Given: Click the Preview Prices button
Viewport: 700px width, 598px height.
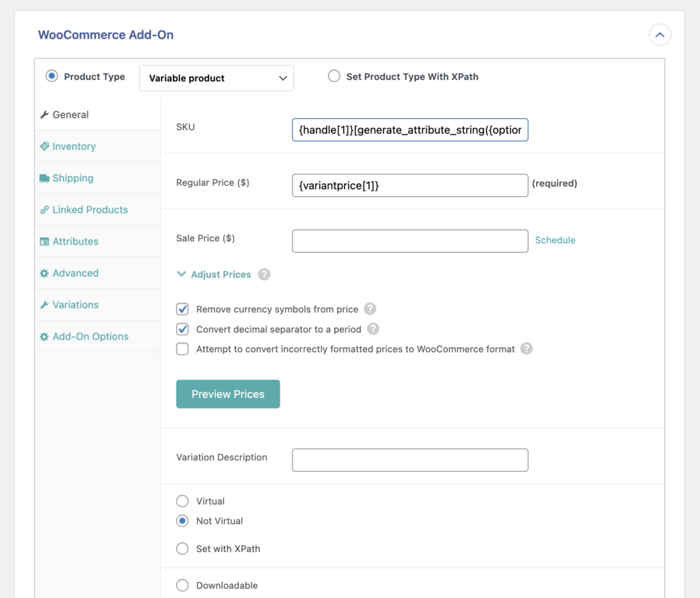Looking at the screenshot, I should [x=228, y=394].
